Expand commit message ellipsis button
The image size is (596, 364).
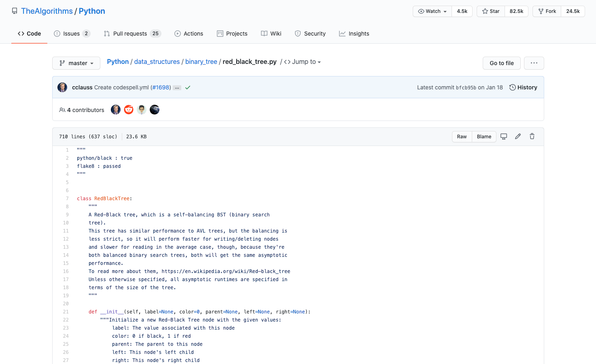click(177, 88)
